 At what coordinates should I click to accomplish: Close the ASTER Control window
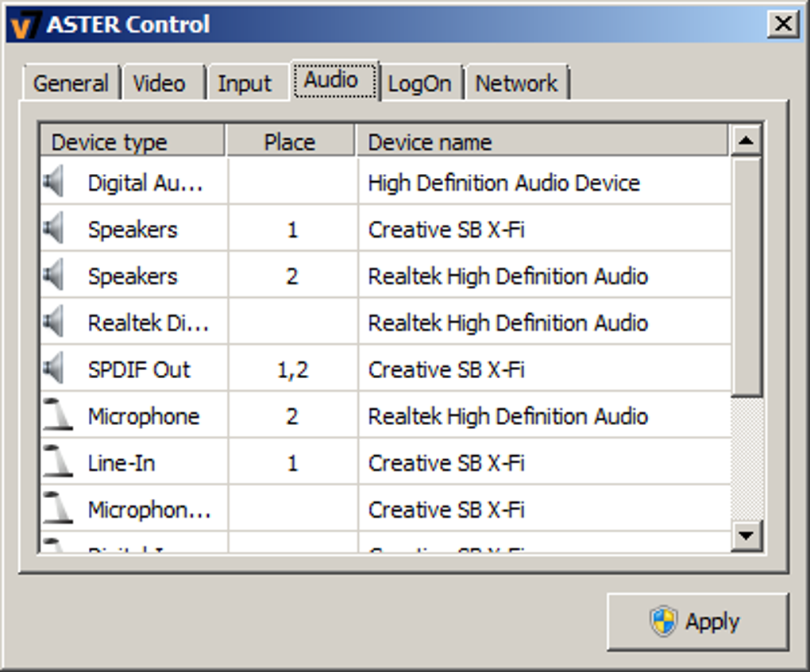(x=783, y=24)
